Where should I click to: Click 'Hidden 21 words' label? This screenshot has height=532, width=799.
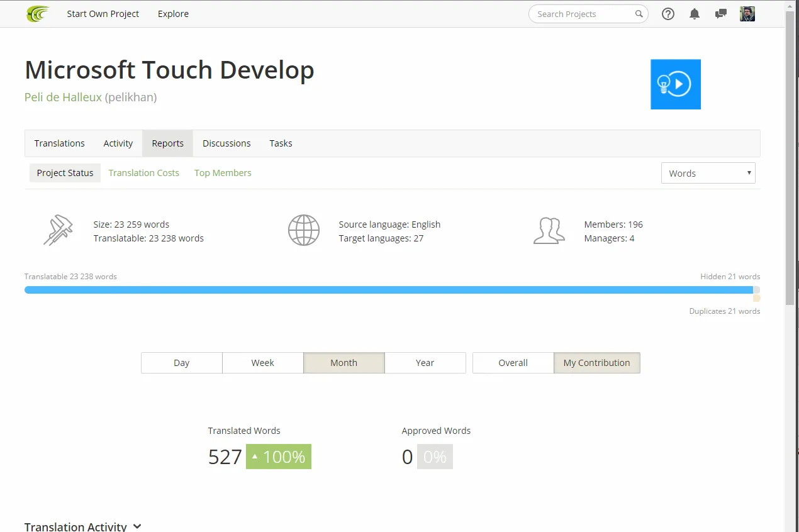point(730,277)
